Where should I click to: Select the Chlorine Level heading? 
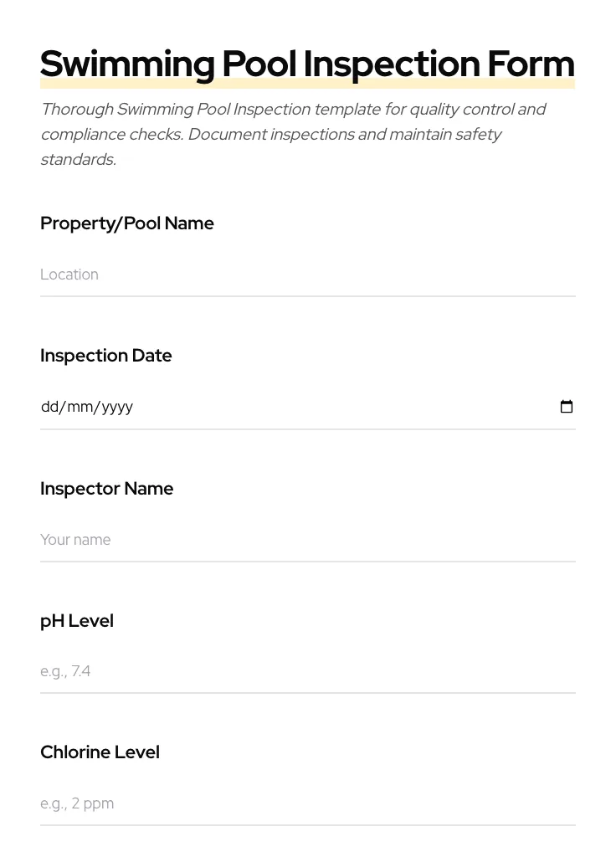point(100,752)
